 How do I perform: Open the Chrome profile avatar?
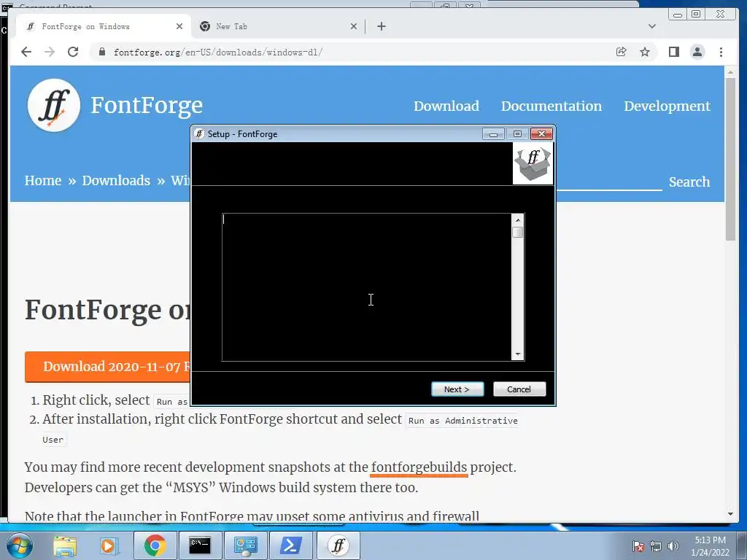click(697, 52)
